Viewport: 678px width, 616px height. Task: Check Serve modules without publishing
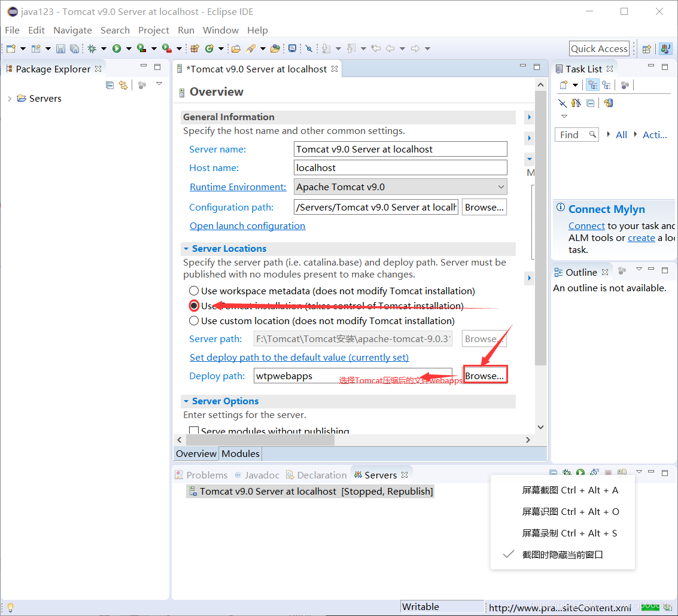[x=194, y=430]
